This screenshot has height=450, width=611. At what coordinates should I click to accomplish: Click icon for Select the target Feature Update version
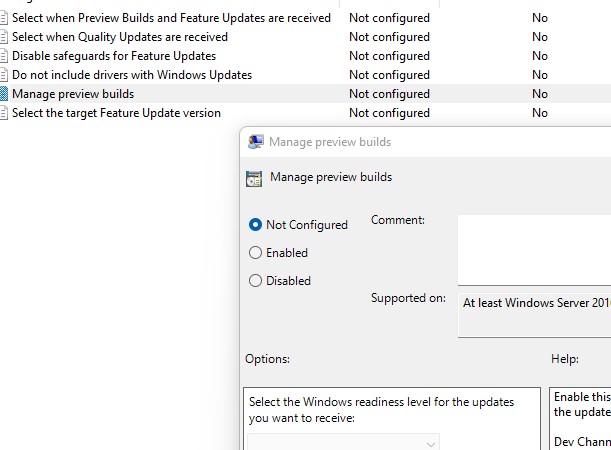click(x=4, y=113)
